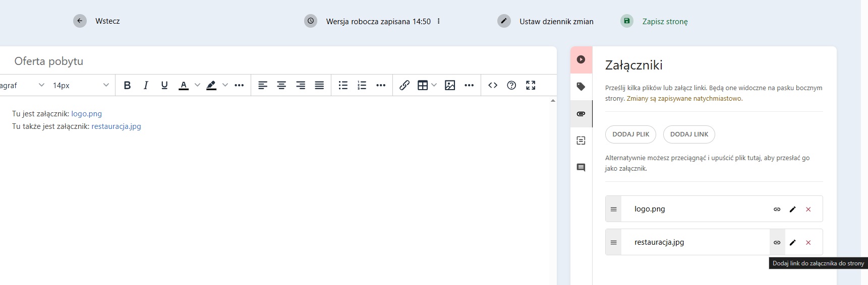This screenshot has height=285, width=868.
Task: Open the tags sidebar tab
Action: point(581,87)
